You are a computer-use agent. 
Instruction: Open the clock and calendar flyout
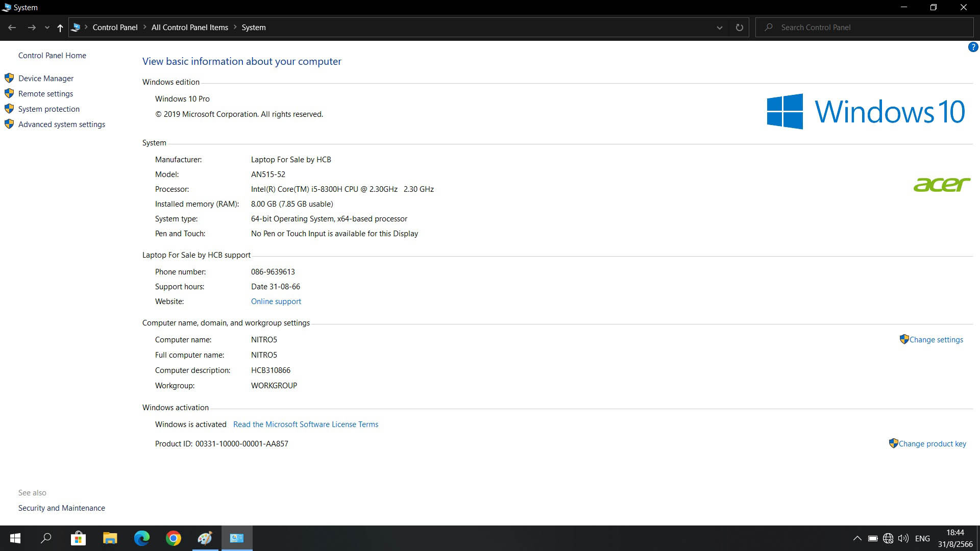tap(955, 538)
